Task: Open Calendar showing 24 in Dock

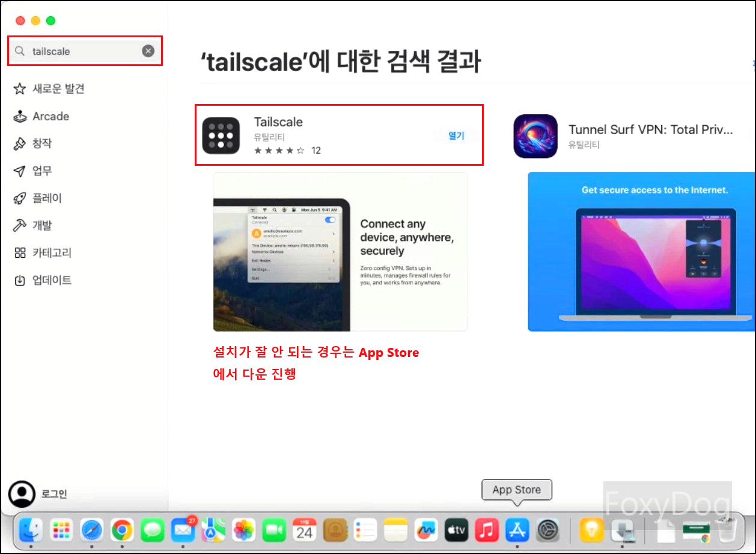Action: coord(304,530)
